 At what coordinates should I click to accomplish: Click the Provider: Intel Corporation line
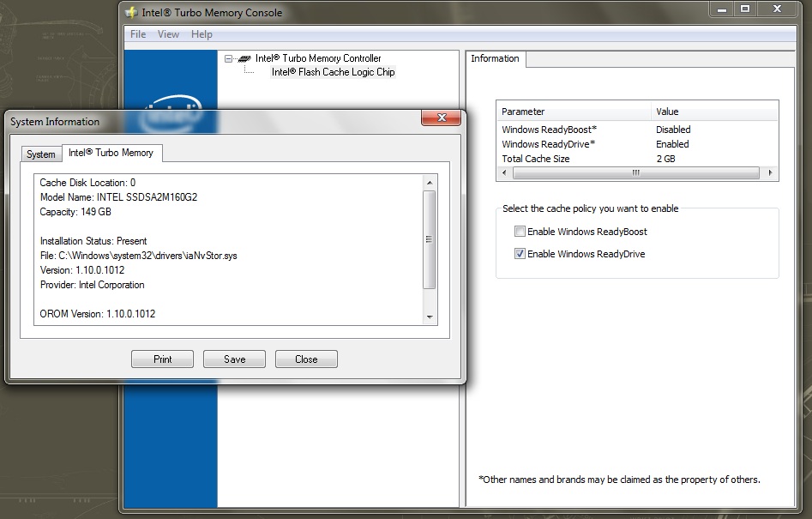point(93,285)
